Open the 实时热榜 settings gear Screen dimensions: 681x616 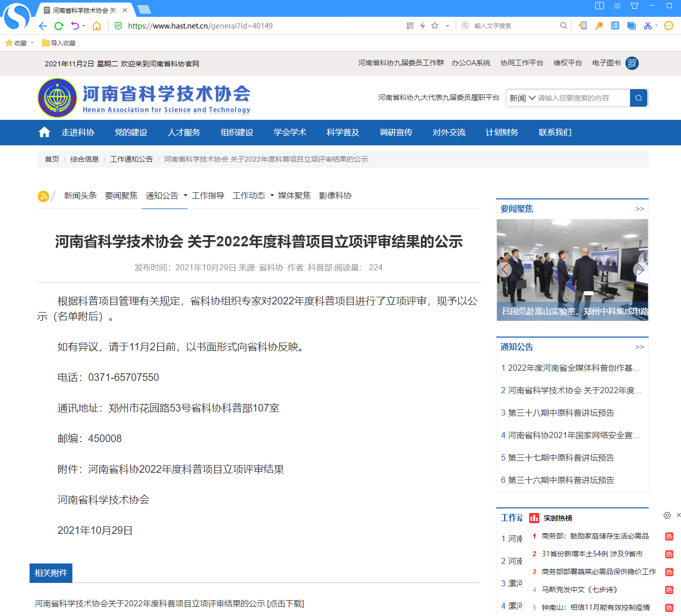(x=667, y=516)
